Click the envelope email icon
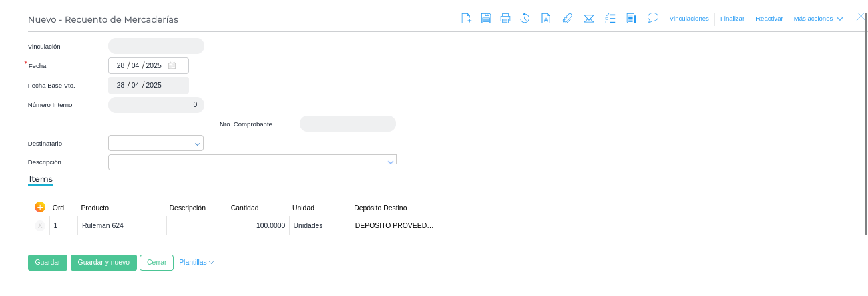The width and height of the screenshot is (868, 296). [x=589, y=19]
